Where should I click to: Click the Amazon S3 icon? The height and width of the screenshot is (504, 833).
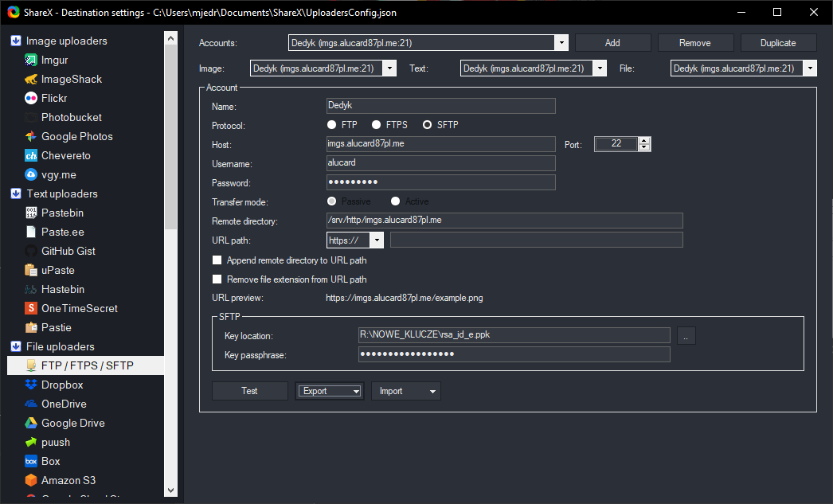pos(31,480)
